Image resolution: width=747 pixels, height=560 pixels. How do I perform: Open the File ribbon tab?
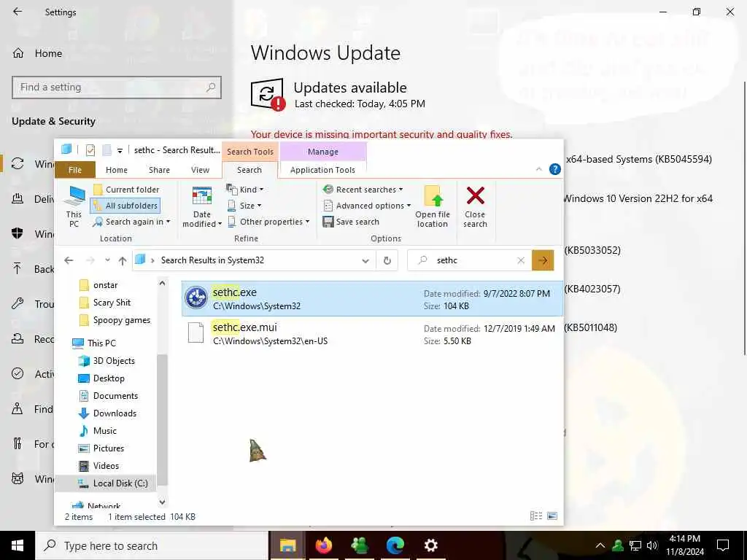click(75, 170)
